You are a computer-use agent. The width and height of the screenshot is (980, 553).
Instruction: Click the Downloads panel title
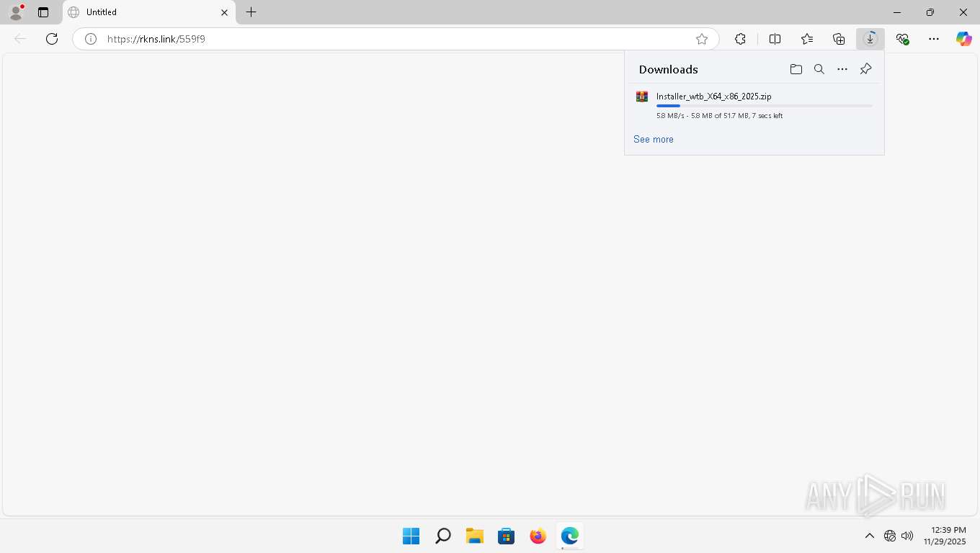click(x=669, y=69)
